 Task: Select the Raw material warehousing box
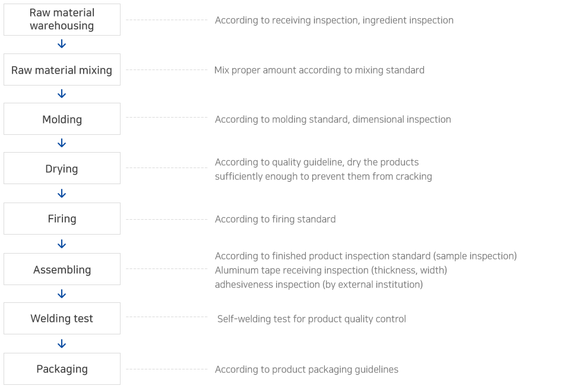pyautogui.click(x=62, y=20)
